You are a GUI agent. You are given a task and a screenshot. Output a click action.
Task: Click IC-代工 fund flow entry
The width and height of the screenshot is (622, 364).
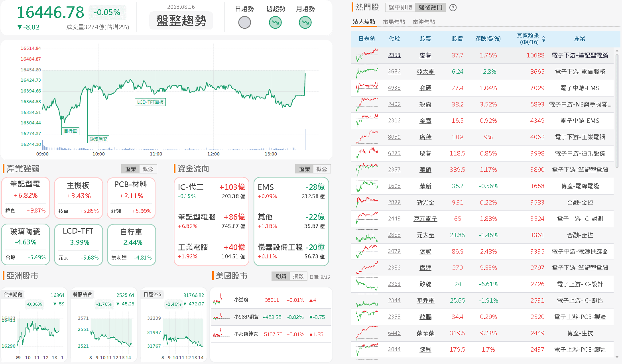coord(211,191)
